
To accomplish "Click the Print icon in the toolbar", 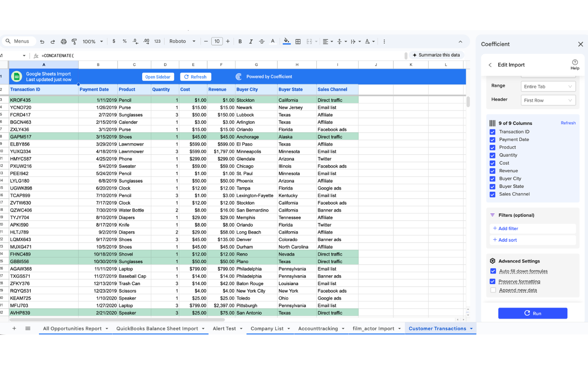I will pyautogui.click(x=64, y=41).
